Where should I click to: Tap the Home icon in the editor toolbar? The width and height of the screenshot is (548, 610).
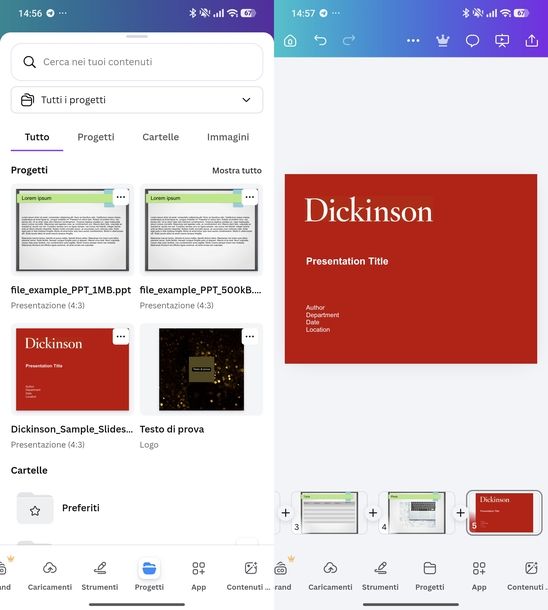coord(290,40)
